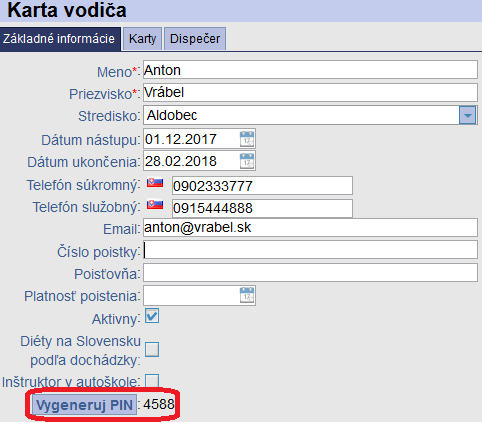Switch to the Karty tab

[x=142, y=39]
